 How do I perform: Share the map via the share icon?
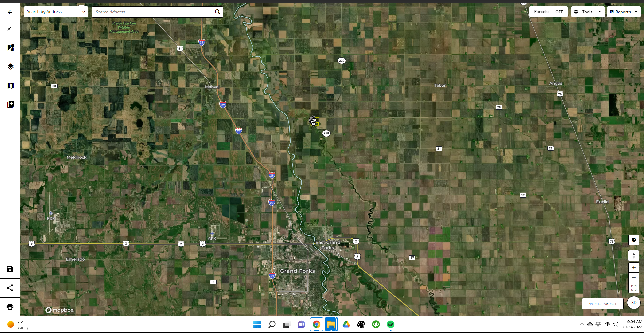[10, 288]
